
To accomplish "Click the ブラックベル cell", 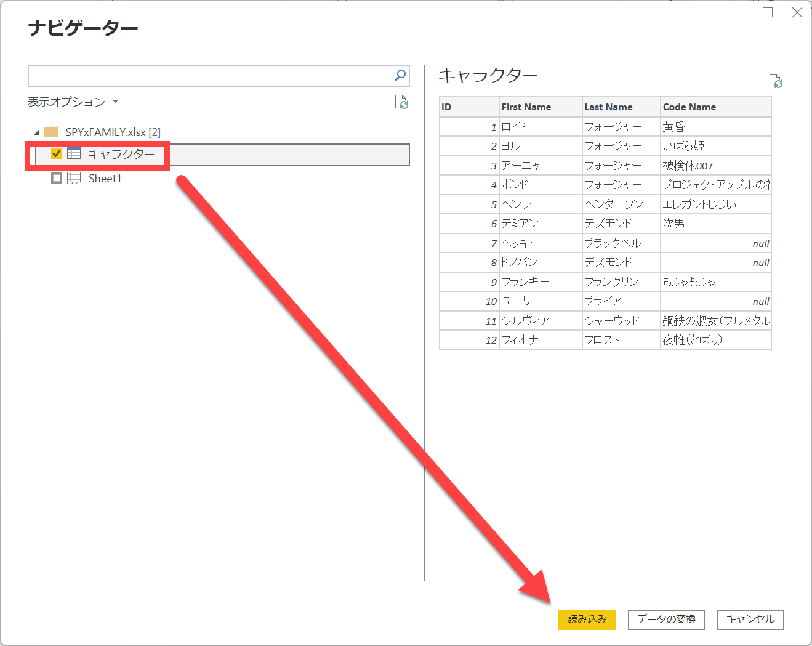I will click(621, 243).
